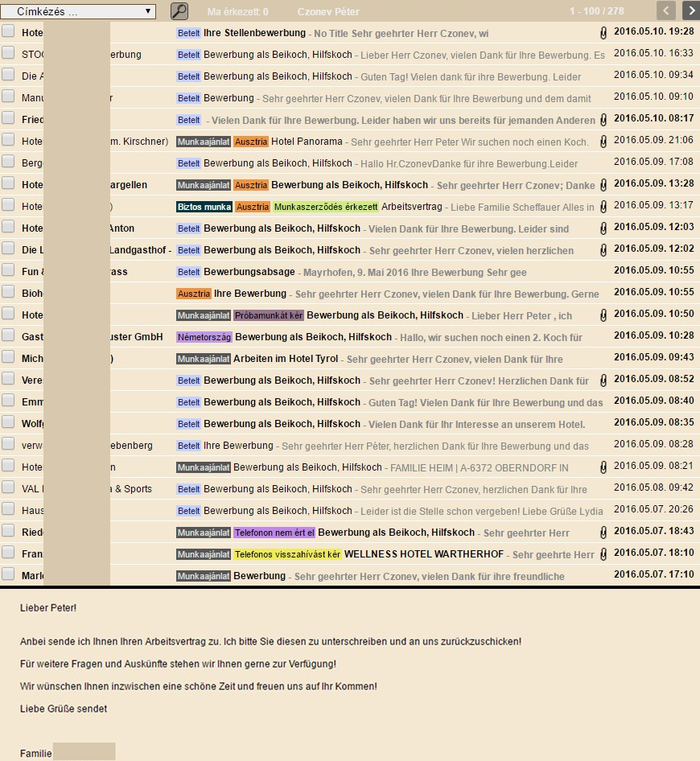Select the checkbox for the Hotel Panorama email
The image size is (700, 761).
point(8,140)
